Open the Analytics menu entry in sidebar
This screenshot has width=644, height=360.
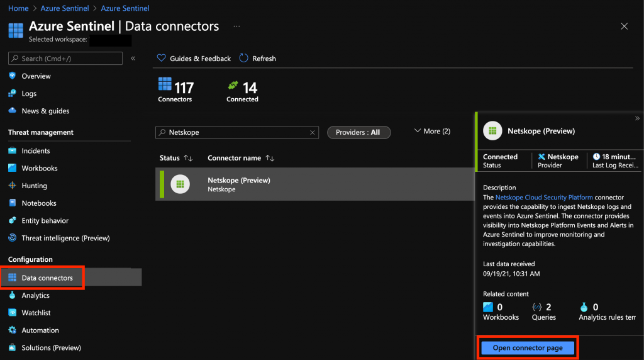[35, 295]
